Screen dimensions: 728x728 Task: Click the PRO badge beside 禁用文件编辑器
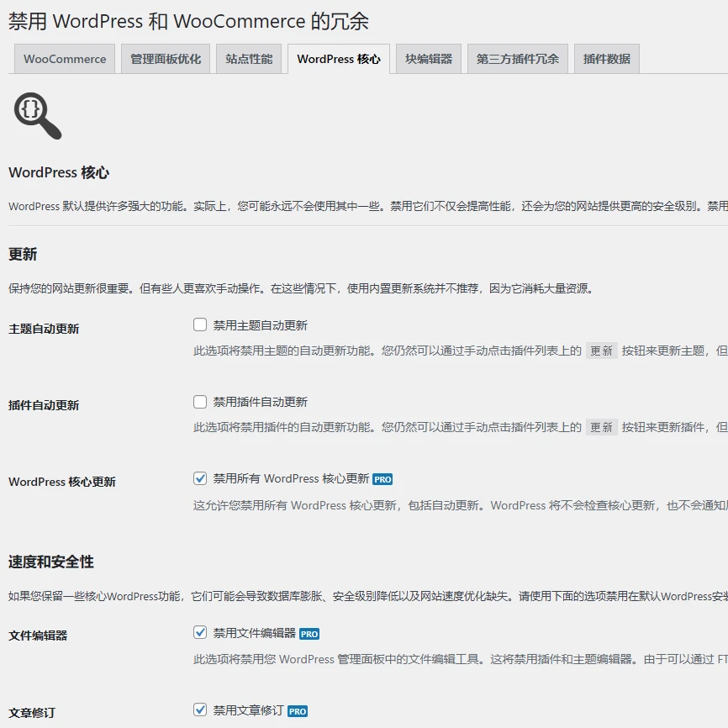point(309,635)
